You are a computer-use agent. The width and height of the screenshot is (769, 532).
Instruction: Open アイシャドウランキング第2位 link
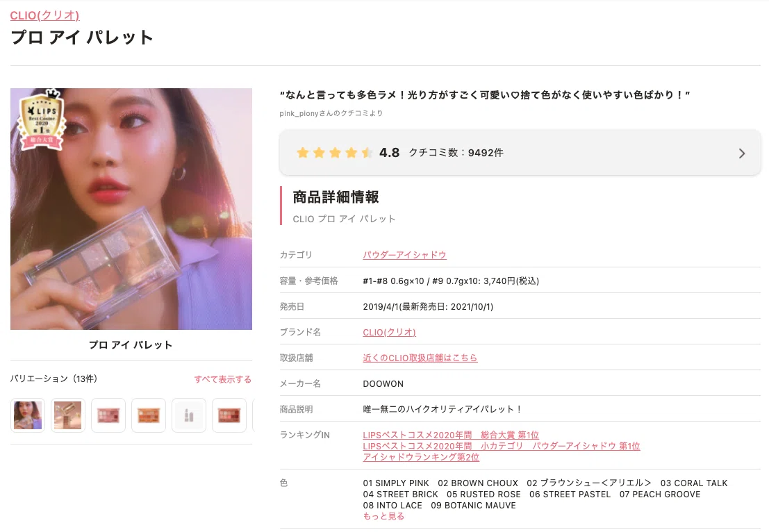(421, 457)
